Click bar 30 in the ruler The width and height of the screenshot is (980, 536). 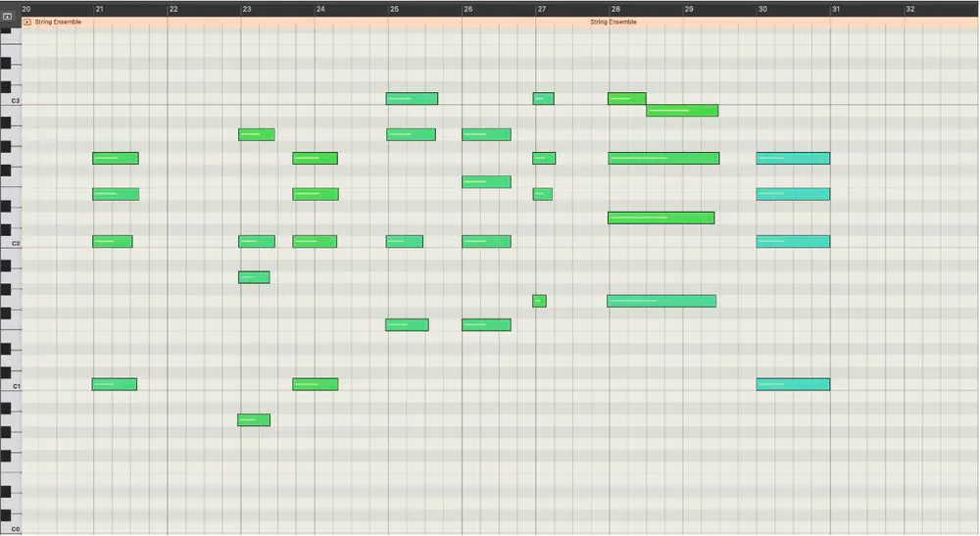pyautogui.click(x=762, y=9)
